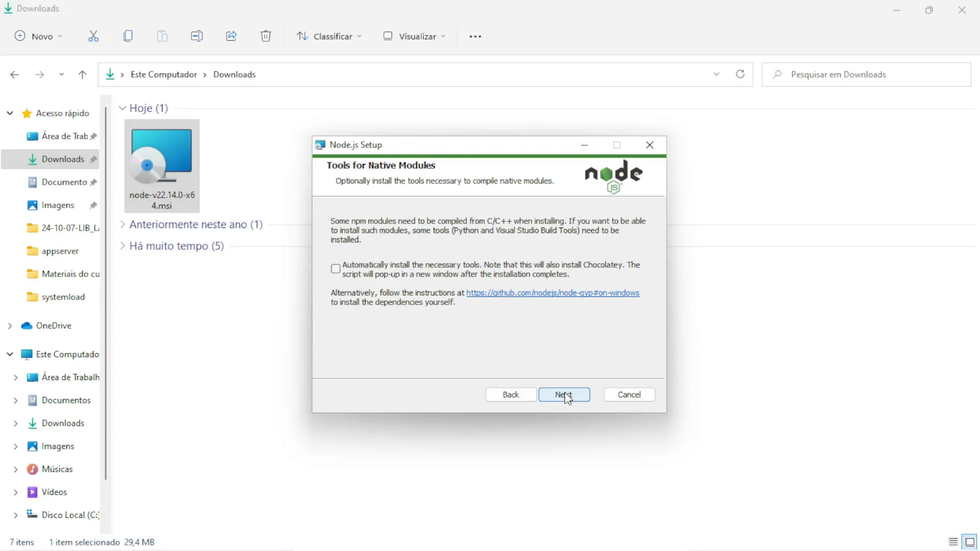Go up one folder level arrow
The height and width of the screenshot is (551, 980).
click(82, 74)
